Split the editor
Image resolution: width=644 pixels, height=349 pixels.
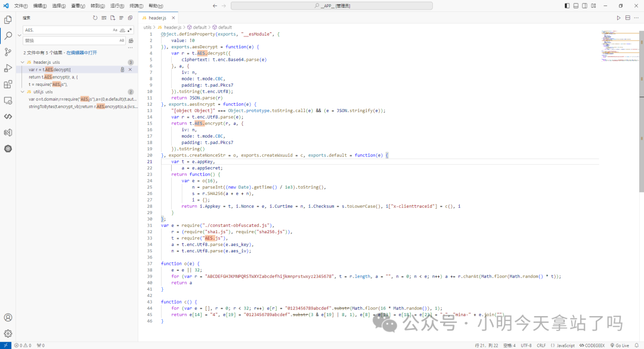click(x=627, y=18)
